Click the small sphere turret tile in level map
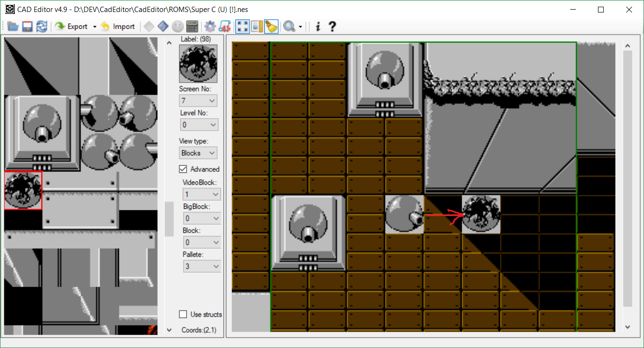The image size is (644, 348). (404, 214)
